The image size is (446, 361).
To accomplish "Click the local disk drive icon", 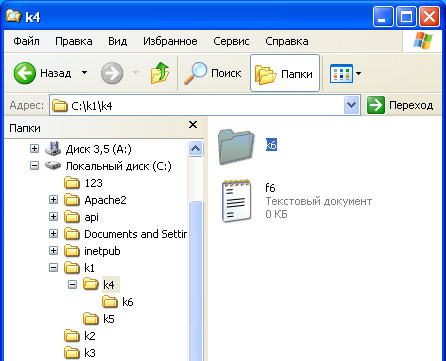I will (53, 165).
